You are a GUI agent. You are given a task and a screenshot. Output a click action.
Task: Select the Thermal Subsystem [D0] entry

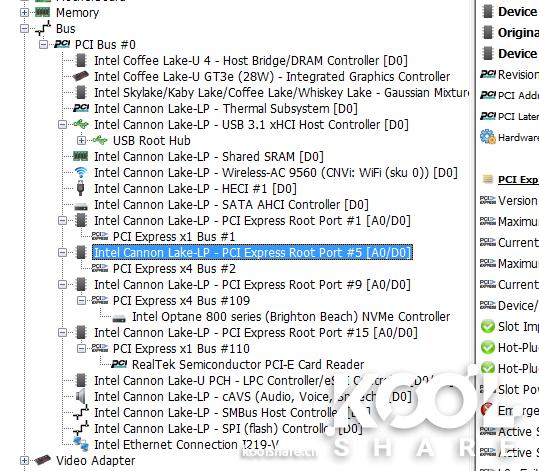coord(226,109)
